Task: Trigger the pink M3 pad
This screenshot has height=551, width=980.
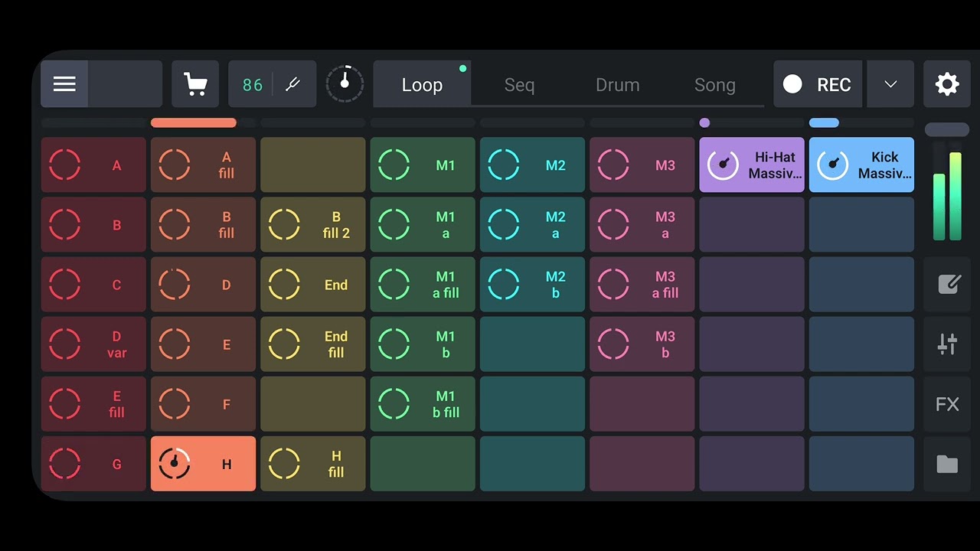Action: [x=642, y=165]
